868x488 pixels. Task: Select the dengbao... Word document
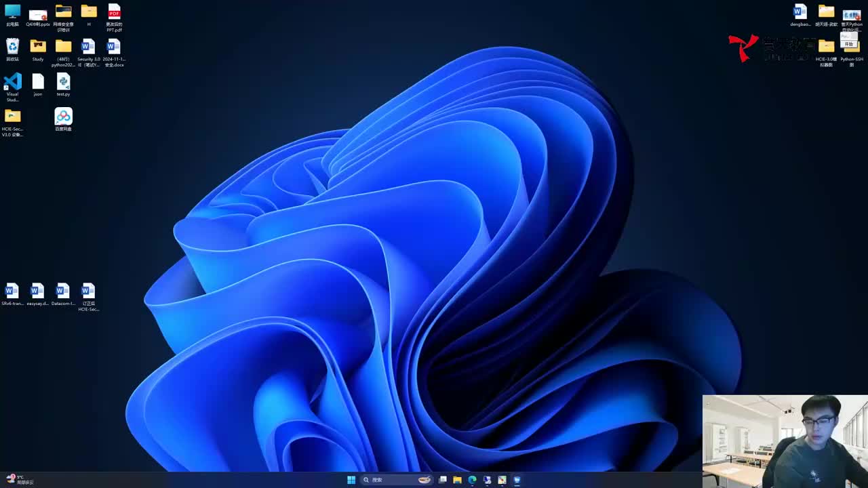[800, 16]
